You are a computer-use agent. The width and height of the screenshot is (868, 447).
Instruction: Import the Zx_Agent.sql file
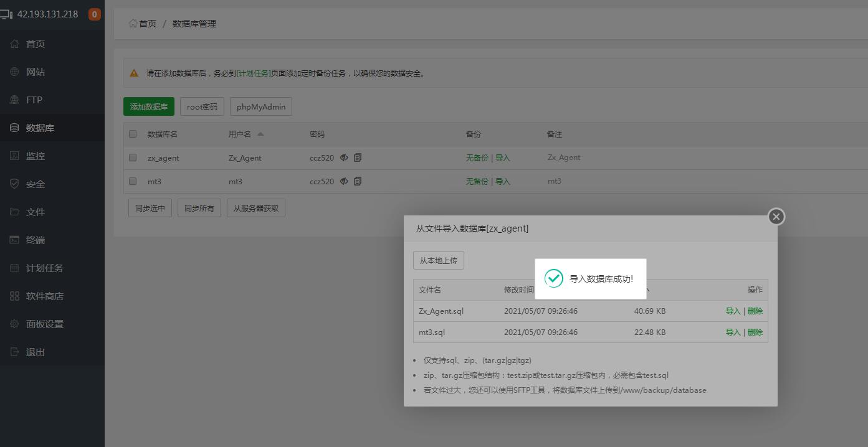click(x=733, y=311)
